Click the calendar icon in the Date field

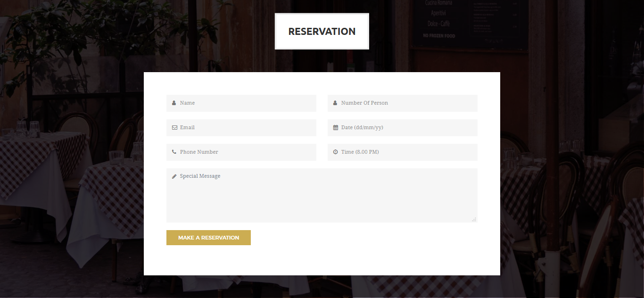336,127
